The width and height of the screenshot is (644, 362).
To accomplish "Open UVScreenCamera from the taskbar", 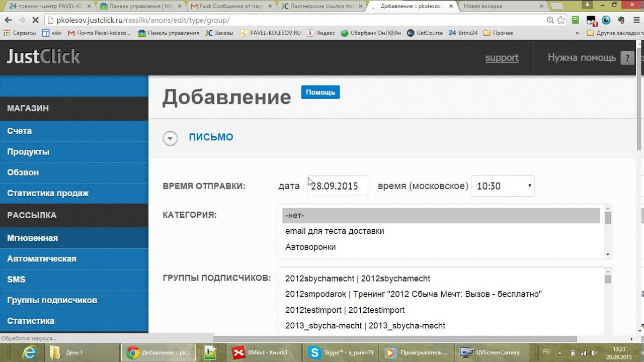I will click(x=491, y=352).
